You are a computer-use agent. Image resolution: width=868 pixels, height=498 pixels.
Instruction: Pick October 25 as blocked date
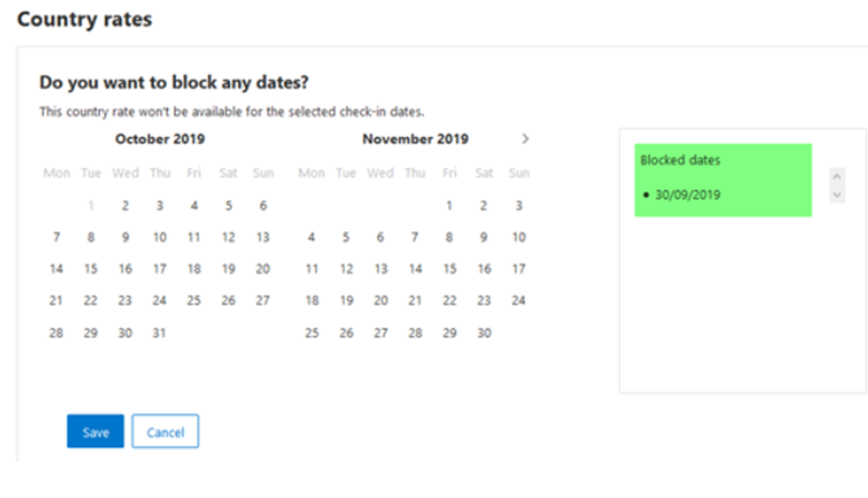click(194, 300)
